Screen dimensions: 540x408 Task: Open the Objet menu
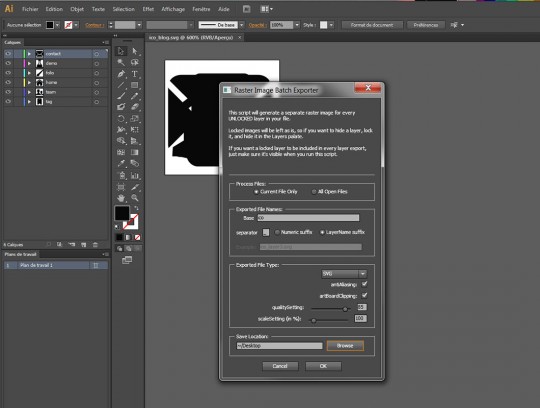point(77,9)
